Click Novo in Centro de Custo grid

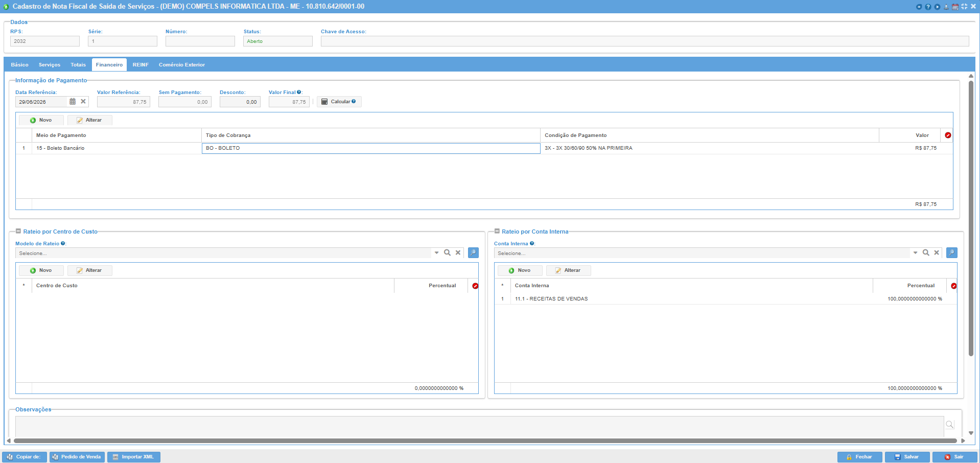click(41, 270)
